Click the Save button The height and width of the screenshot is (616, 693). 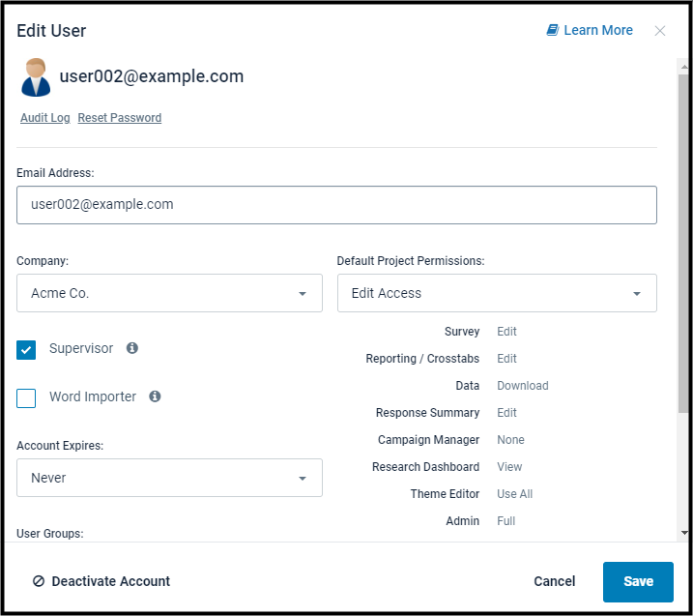pyautogui.click(x=638, y=581)
